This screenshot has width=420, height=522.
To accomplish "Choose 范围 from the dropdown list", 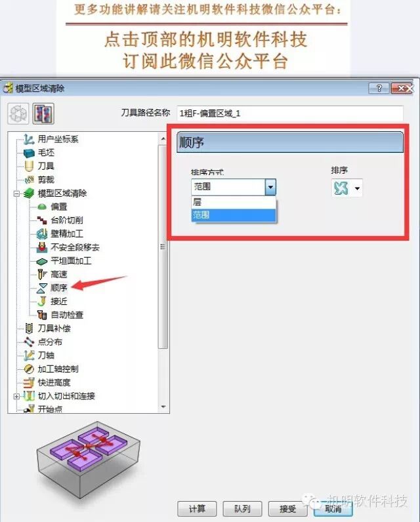I will (x=234, y=215).
